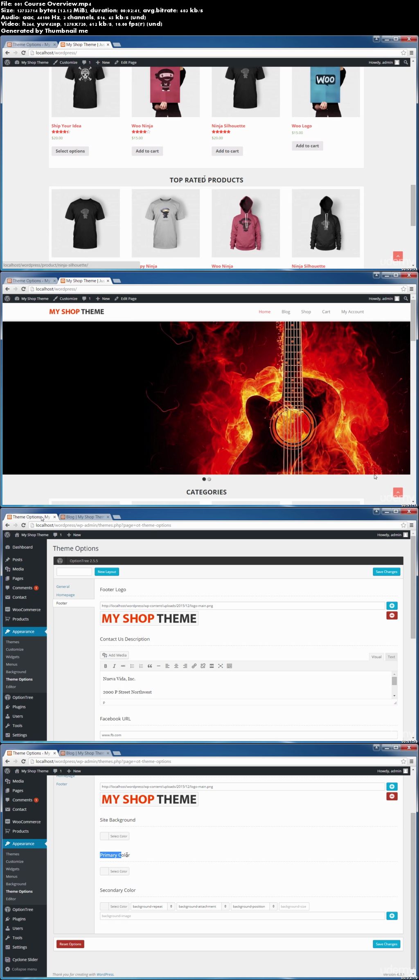Click the MY SHOP THEME logo in the site header
The width and height of the screenshot is (419, 980).
(x=77, y=312)
